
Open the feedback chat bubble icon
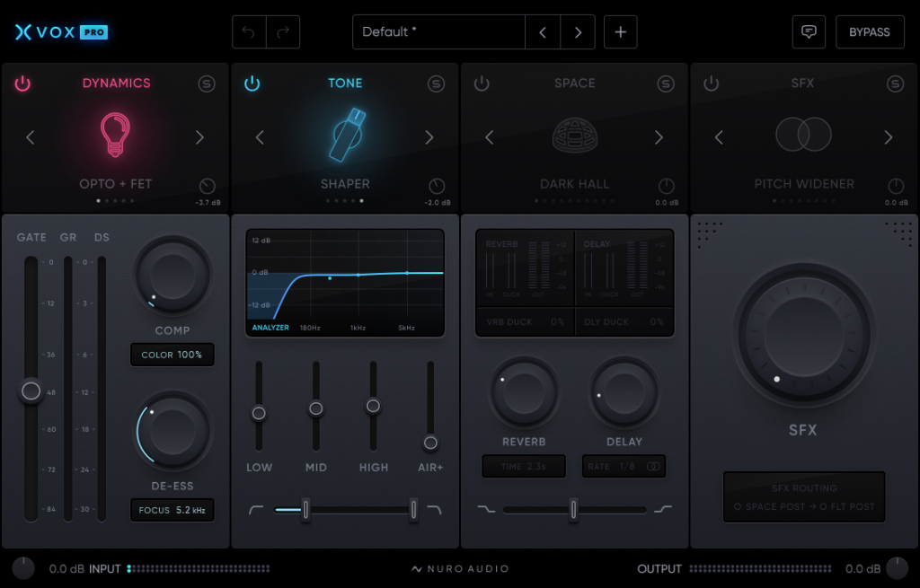pos(809,32)
